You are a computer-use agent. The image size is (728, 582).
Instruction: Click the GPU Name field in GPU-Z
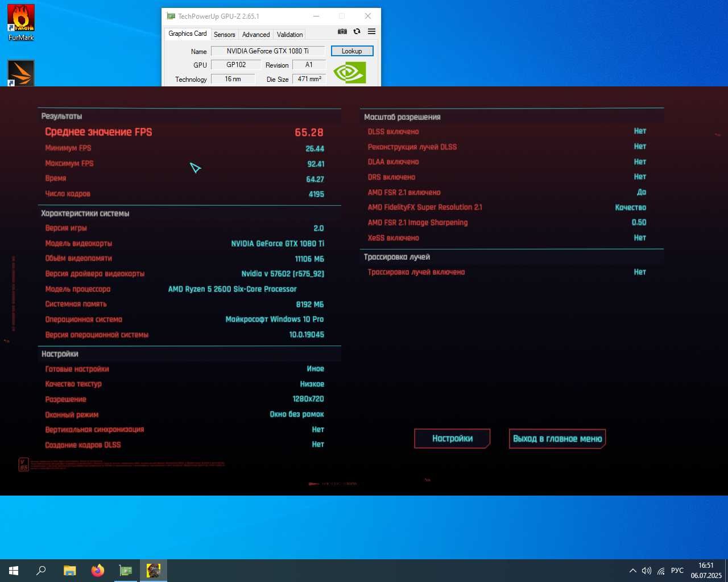coord(268,51)
